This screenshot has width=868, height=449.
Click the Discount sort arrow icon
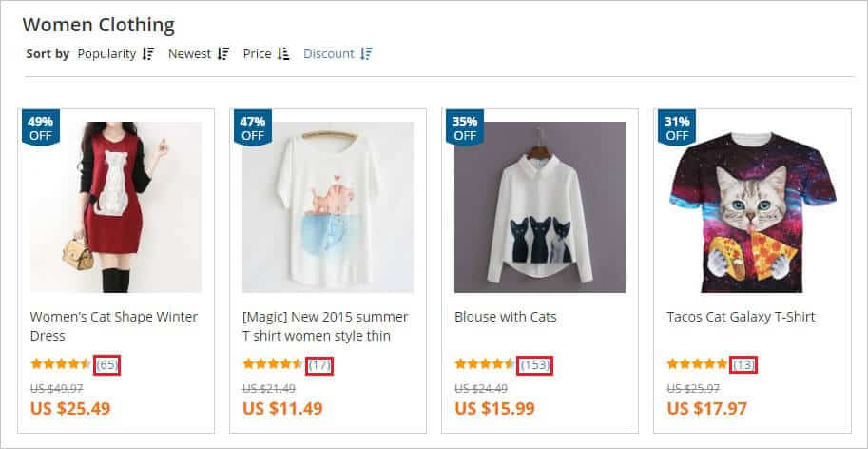(366, 54)
